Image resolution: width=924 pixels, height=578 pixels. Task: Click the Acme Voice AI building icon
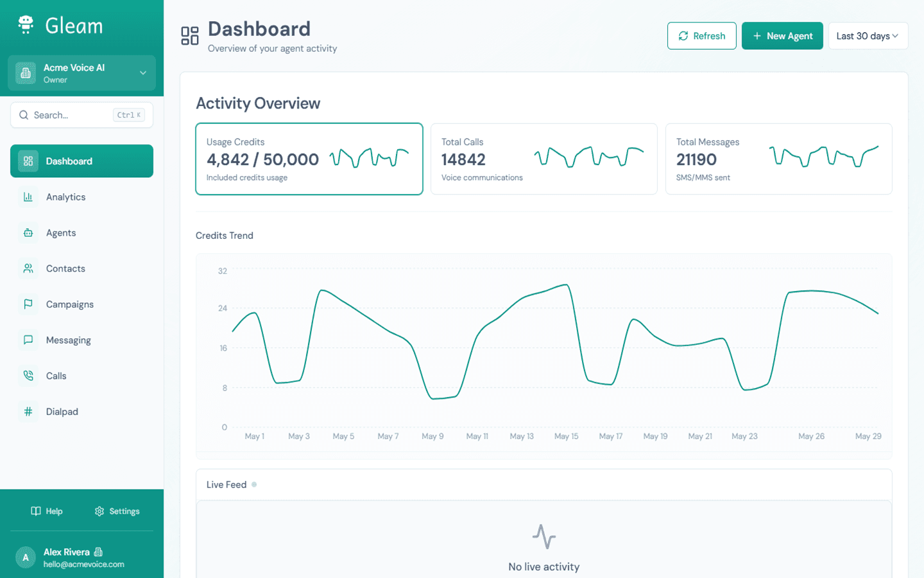click(x=26, y=73)
